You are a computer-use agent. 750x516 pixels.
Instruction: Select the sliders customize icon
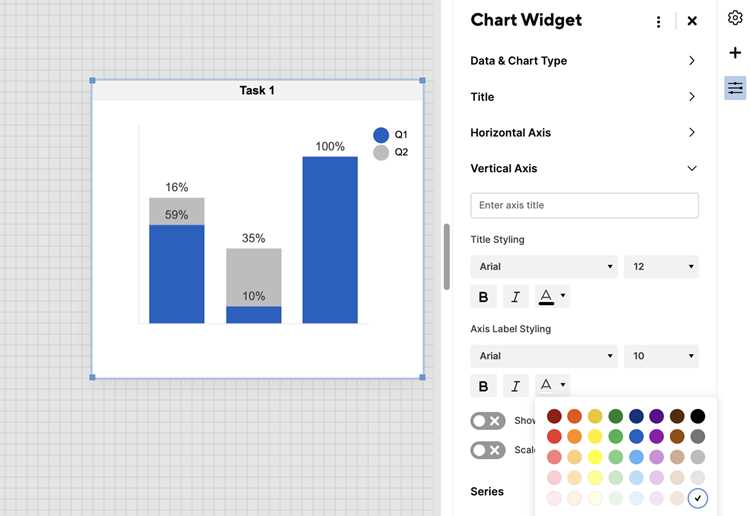coord(735,88)
